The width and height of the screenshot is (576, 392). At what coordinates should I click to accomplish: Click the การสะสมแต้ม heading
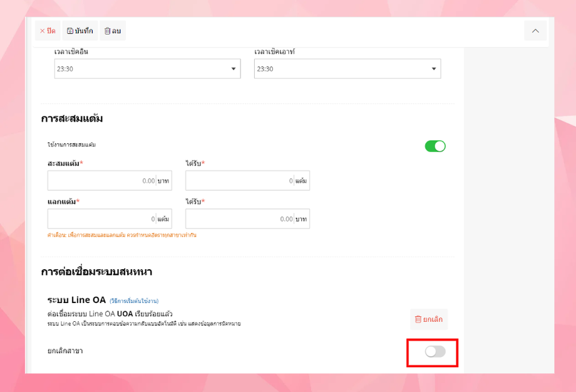72,119
